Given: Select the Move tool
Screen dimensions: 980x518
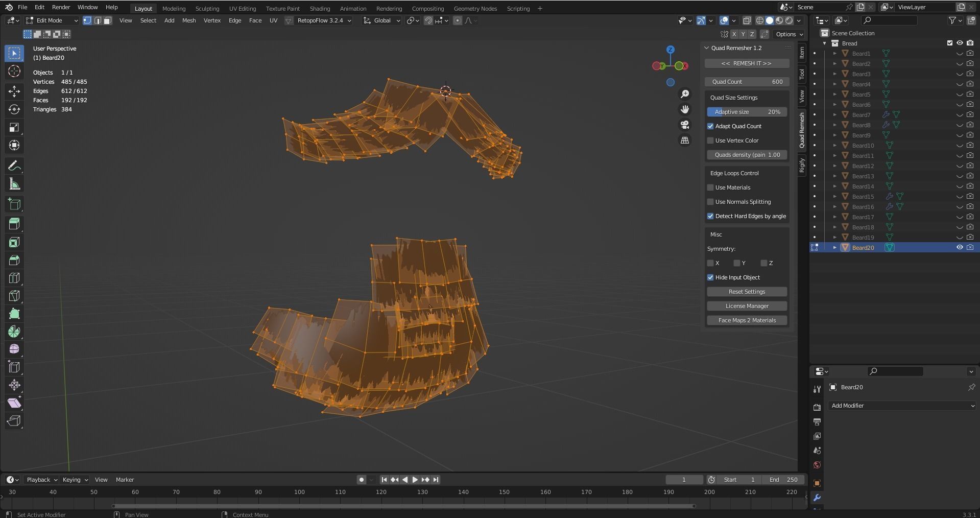Looking at the screenshot, I should [x=14, y=91].
